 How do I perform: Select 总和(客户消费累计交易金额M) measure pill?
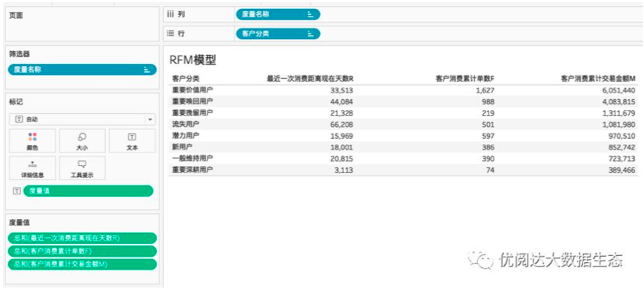(83, 264)
